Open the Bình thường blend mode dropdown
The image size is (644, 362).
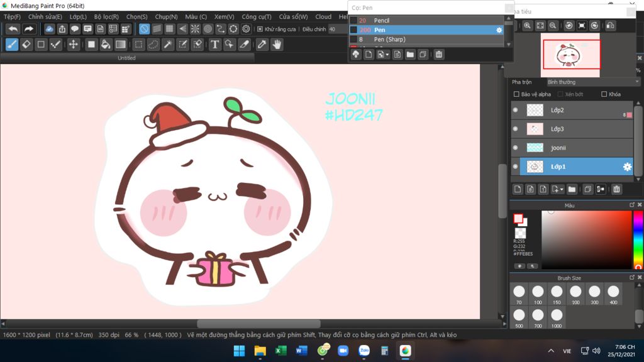593,82
